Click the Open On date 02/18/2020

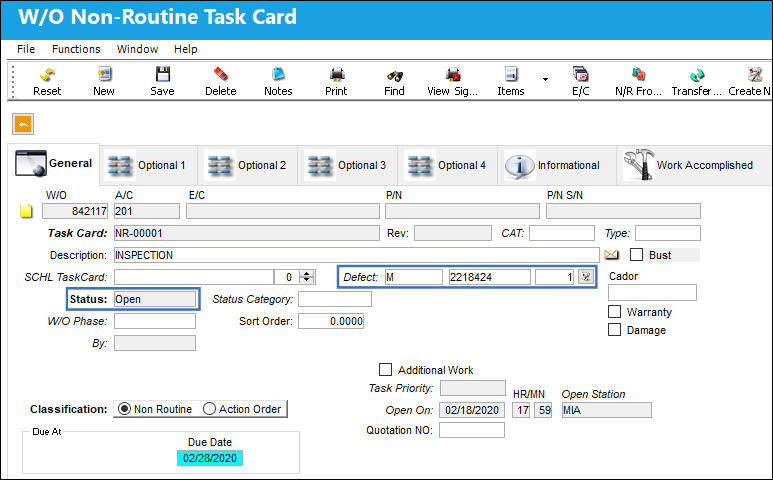click(x=472, y=410)
